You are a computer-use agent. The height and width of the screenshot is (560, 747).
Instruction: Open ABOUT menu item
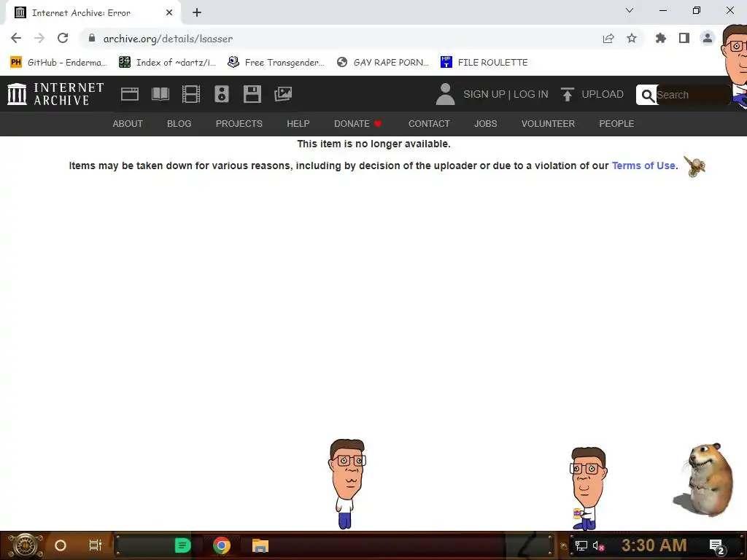tap(128, 124)
